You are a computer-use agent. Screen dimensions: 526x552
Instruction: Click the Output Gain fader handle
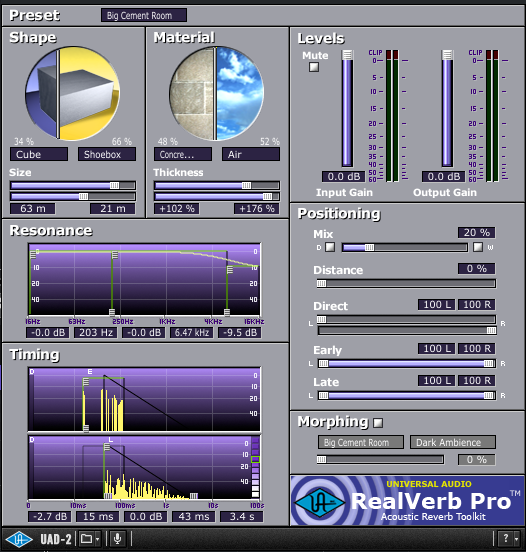[x=447, y=55]
